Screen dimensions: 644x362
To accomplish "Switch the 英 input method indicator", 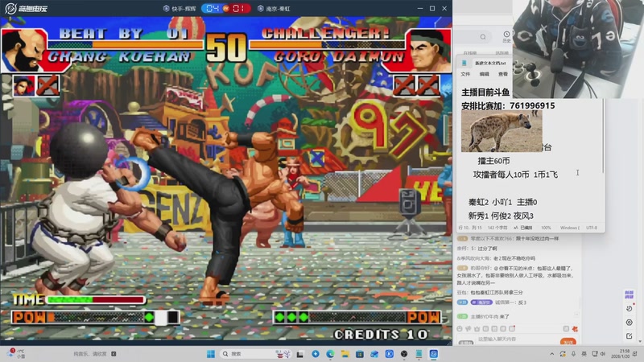I will click(x=584, y=354).
